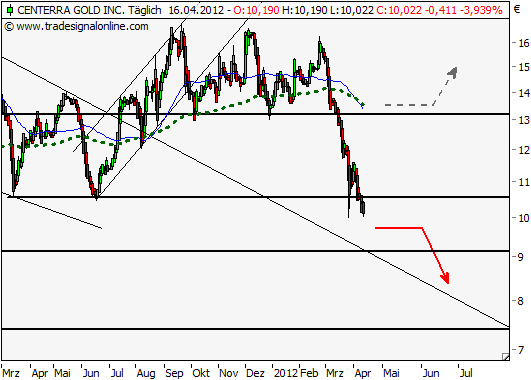The height and width of the screenshot is (380, 531).
Task: Click price axis label 10
Action: click(x=523, y=218)
